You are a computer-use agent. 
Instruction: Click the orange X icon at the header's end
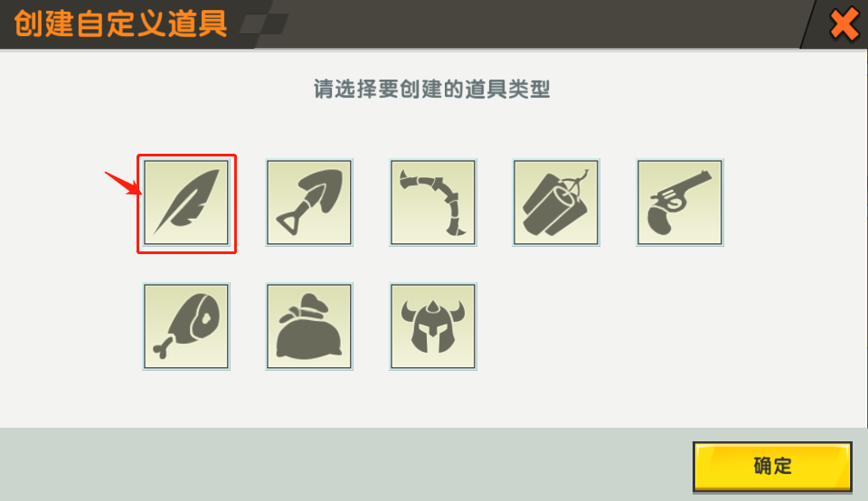844,24
